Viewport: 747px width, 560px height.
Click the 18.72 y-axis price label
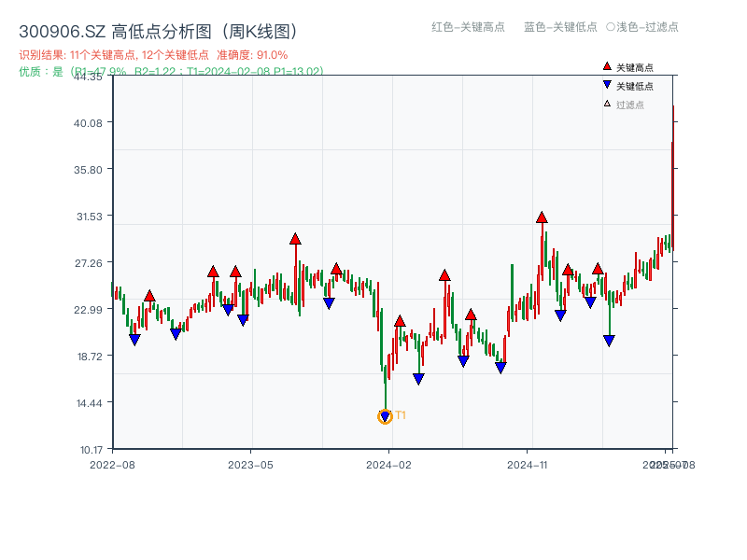90,357
